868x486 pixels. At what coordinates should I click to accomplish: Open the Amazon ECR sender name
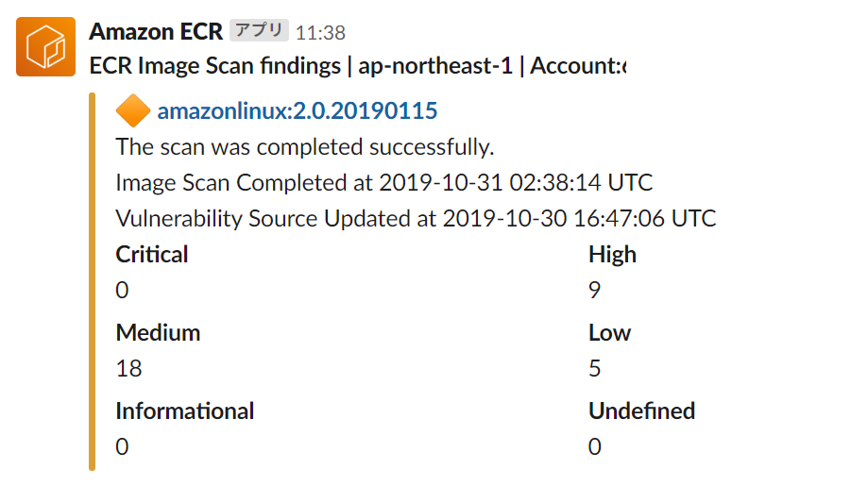click(156, 31)
